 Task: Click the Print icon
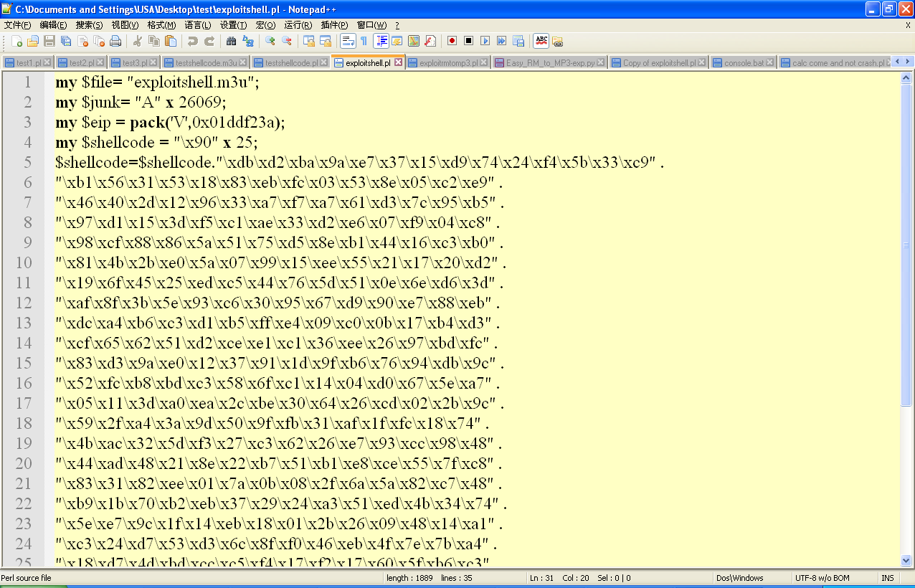(115, 41)
